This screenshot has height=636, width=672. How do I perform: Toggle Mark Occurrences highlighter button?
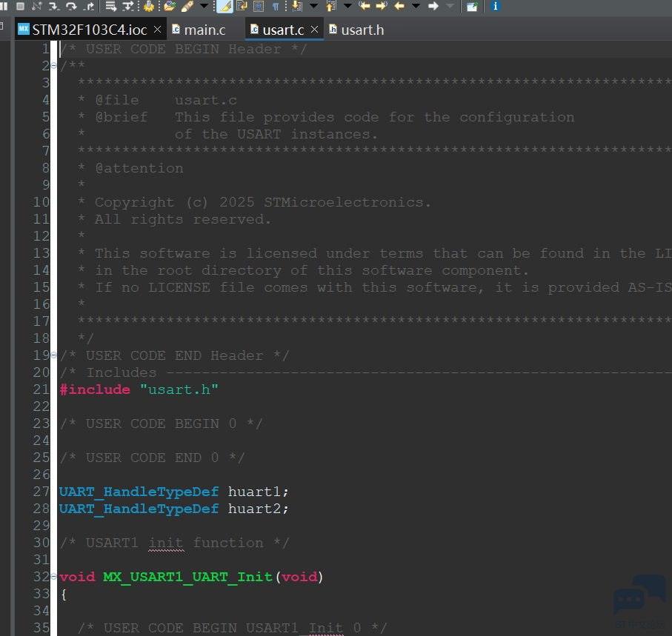click(224, 6)
